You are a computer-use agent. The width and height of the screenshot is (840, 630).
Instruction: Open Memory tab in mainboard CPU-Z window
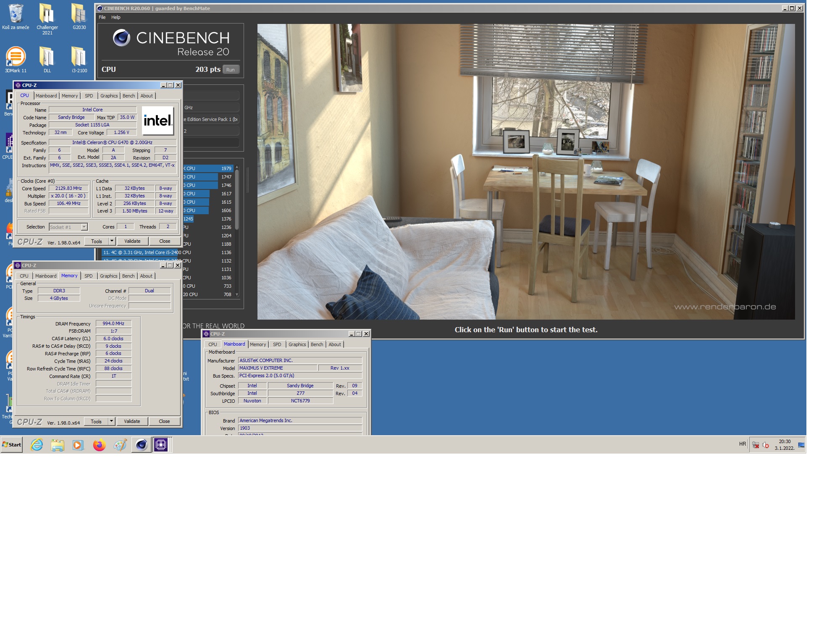pyautogui.click(x=258, y=344)
